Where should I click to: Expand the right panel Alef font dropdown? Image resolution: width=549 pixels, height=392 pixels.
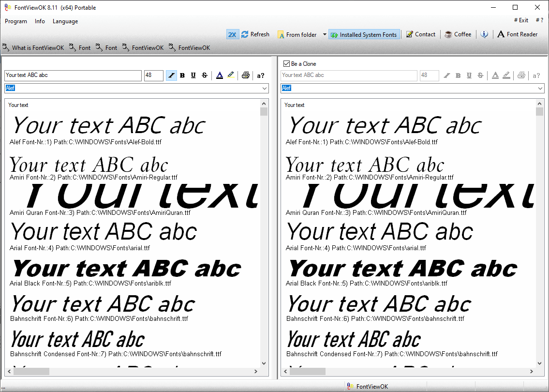[540, 88]
